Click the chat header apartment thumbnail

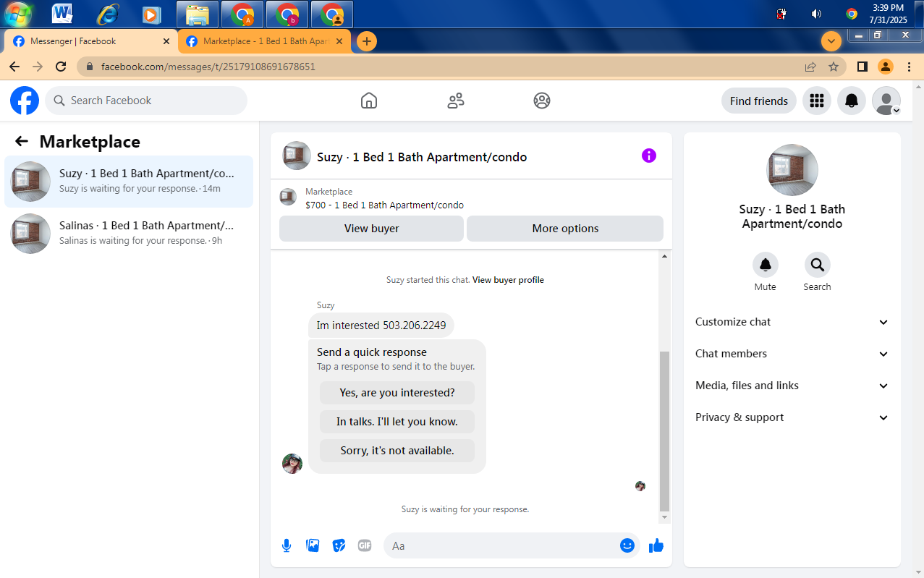pos(297,156)
